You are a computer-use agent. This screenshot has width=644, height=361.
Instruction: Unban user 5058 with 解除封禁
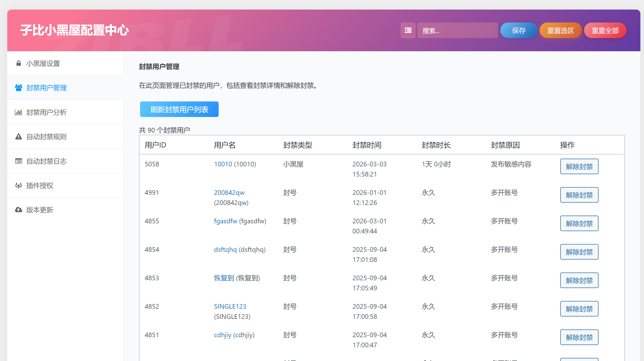click(x=579, y=167)
